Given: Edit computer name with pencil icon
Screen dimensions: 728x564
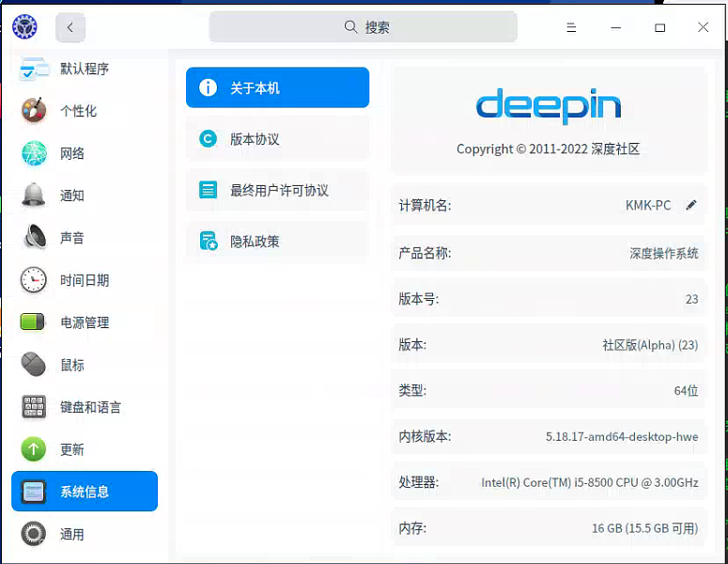Looking at the screenshot, I should tap(691, 205).
